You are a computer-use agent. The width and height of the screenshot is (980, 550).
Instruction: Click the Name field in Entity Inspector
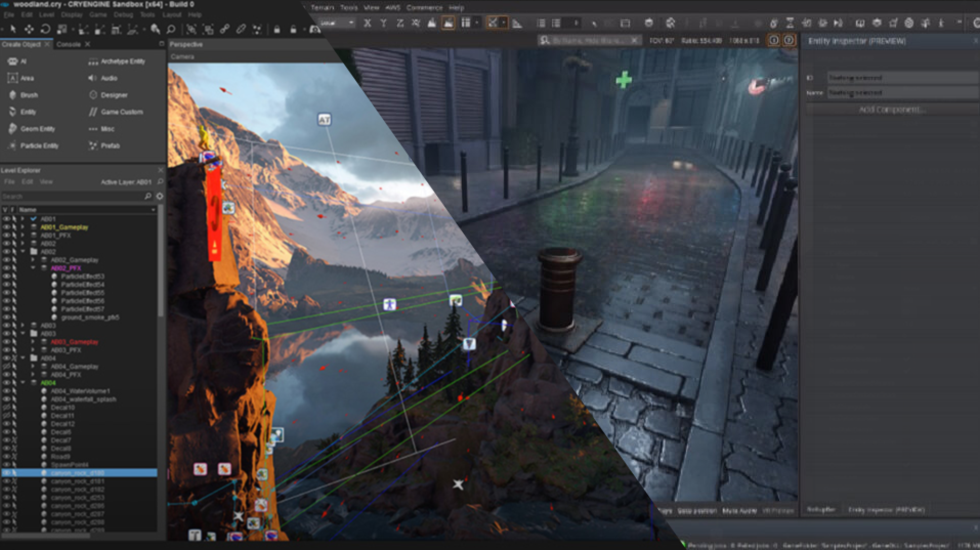pos(903,93)
